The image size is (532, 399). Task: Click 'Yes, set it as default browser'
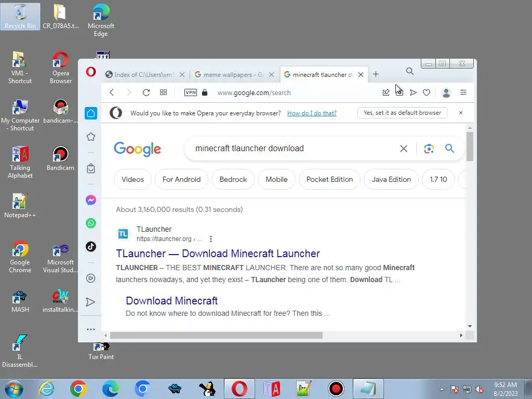point(403,113)
